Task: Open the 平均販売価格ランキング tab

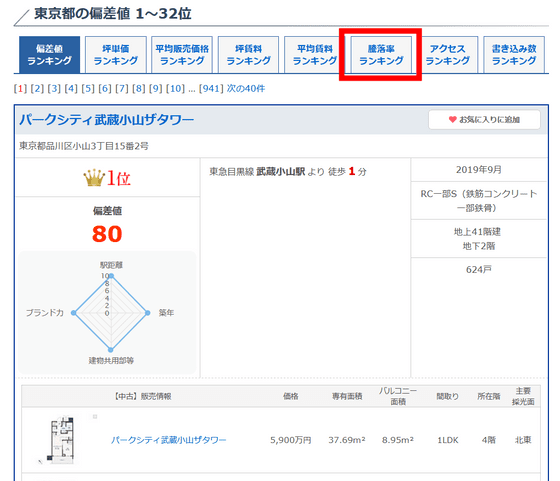Action: click(182, 55)
